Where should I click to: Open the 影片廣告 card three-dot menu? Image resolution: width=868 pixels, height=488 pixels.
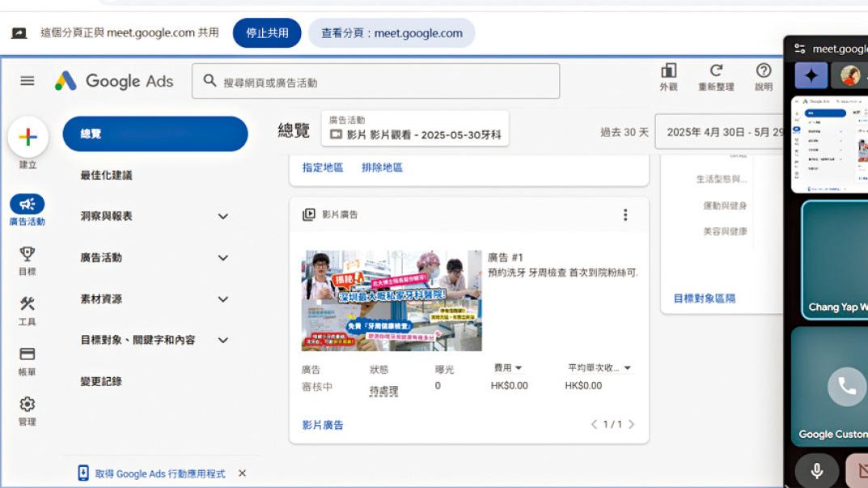tap(626, 214)
